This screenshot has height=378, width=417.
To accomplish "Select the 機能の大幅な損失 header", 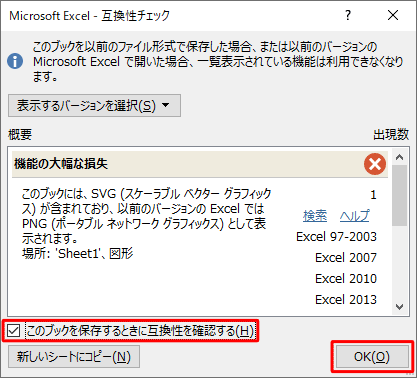I will (200, 164).
